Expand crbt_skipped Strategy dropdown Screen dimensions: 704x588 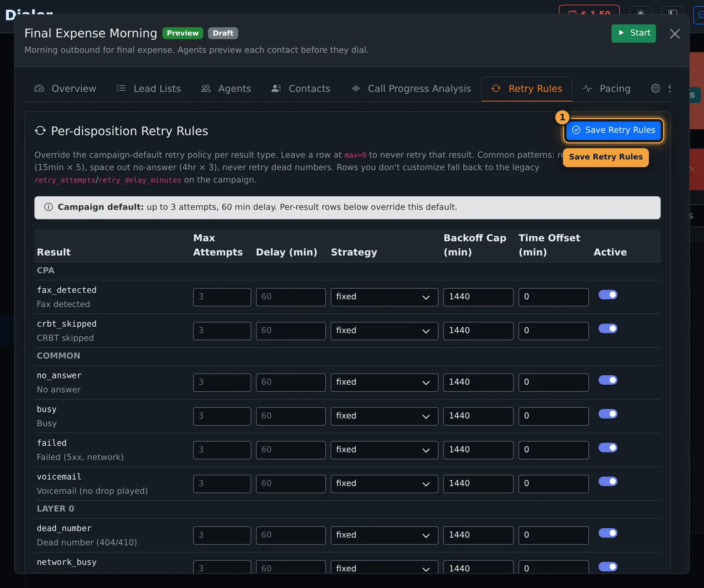point(384,331)
